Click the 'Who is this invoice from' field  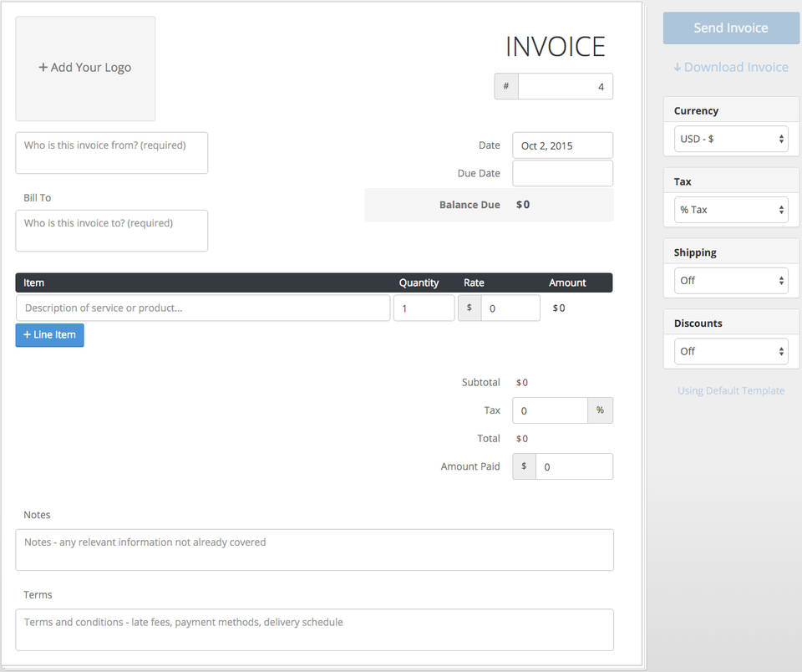click(x=111, y=153)
